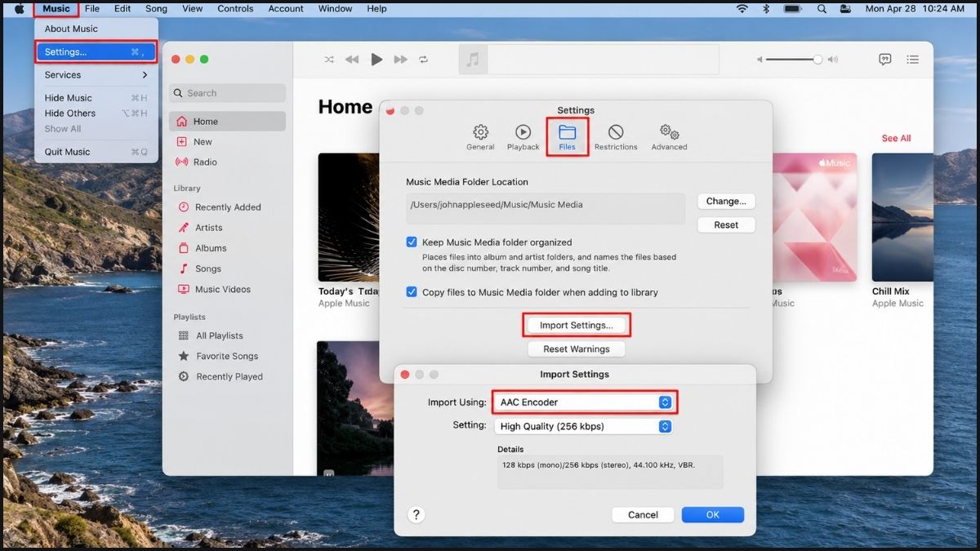Open the General settings pane
This screenshot has width=980, height=551.
coord(480,137)
